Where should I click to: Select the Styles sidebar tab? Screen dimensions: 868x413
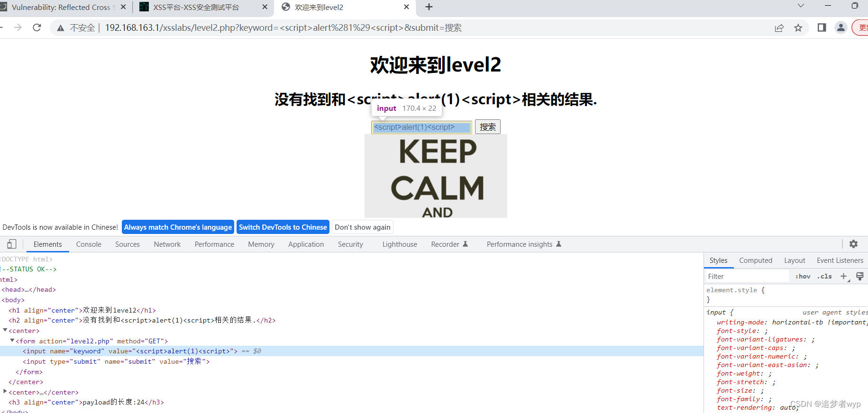tap(718, 260)
